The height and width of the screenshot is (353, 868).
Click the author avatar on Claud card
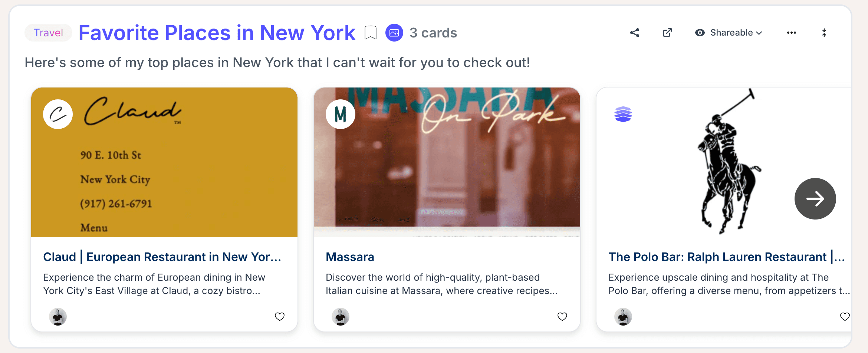pyautogui.click(x=58, y=317)
